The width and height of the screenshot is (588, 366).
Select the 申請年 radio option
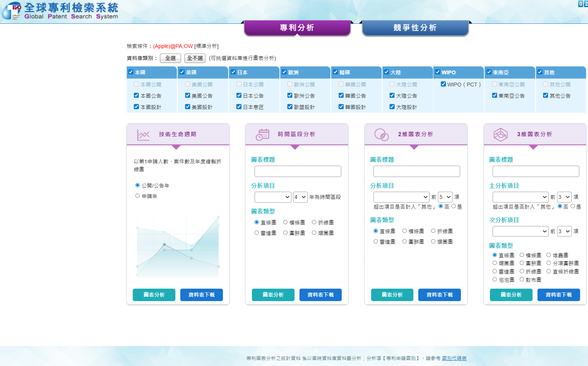[x=138, y=196]
